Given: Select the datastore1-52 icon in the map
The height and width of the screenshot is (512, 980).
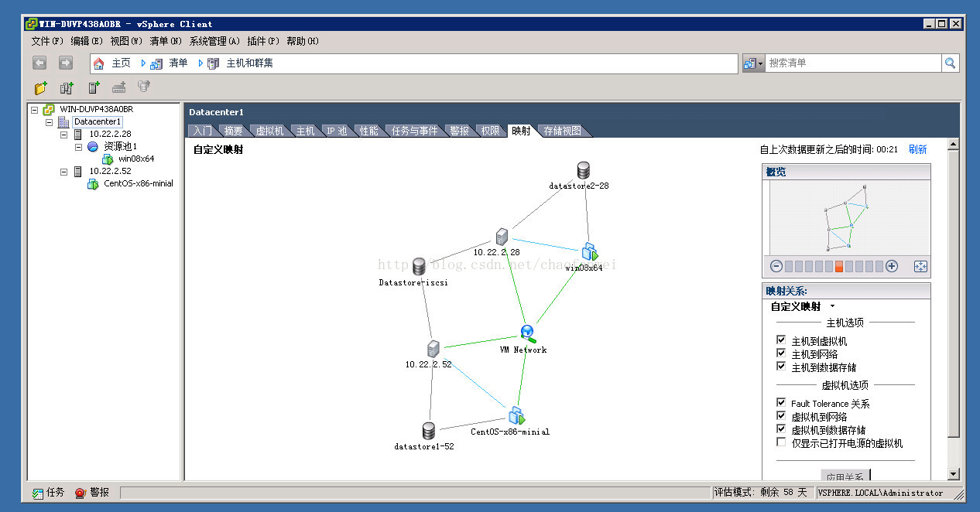Looking at the screenshot, I should click(x=428, y=431).
